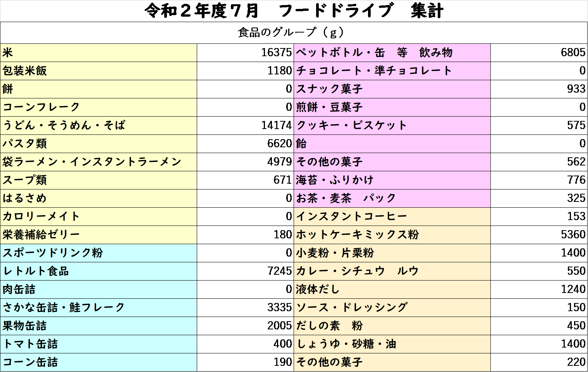588x372 pixels.
Task: Select the value 1240 for 液体だし
Action: point(539,289)
